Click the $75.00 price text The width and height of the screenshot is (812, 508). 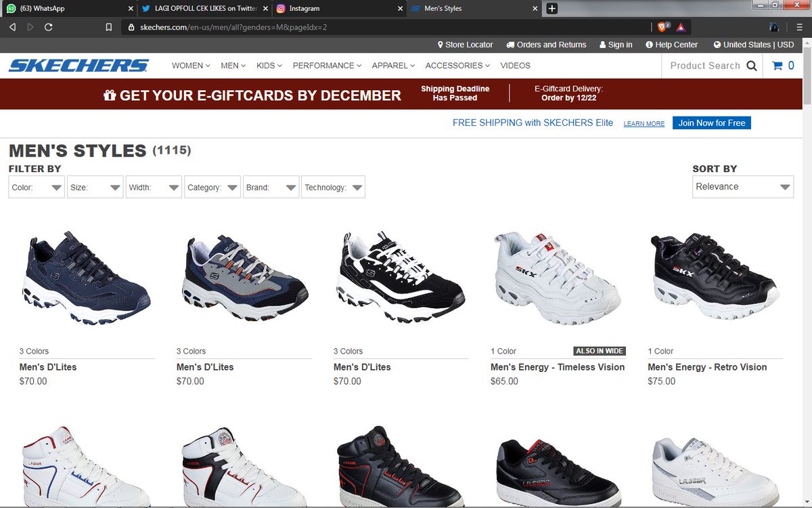click(x=661, y=381)
